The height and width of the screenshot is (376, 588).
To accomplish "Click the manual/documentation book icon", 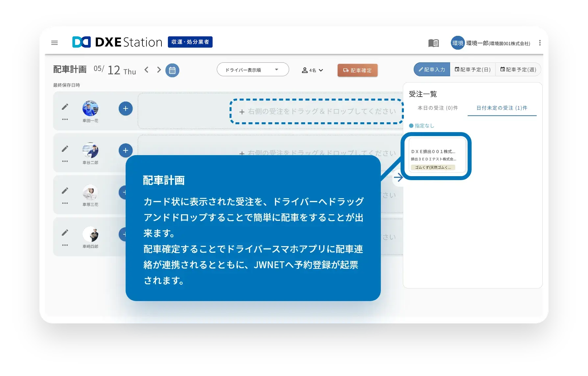I will pos(434,43).
